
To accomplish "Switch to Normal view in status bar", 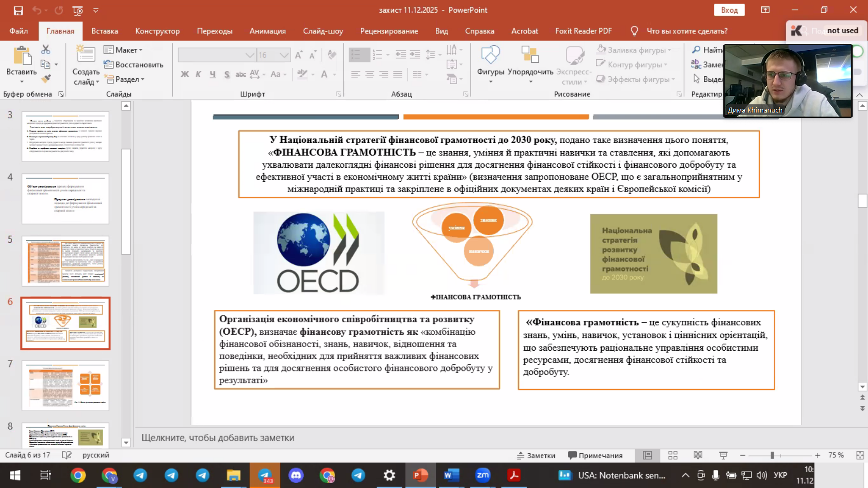I will coord(647,455).
